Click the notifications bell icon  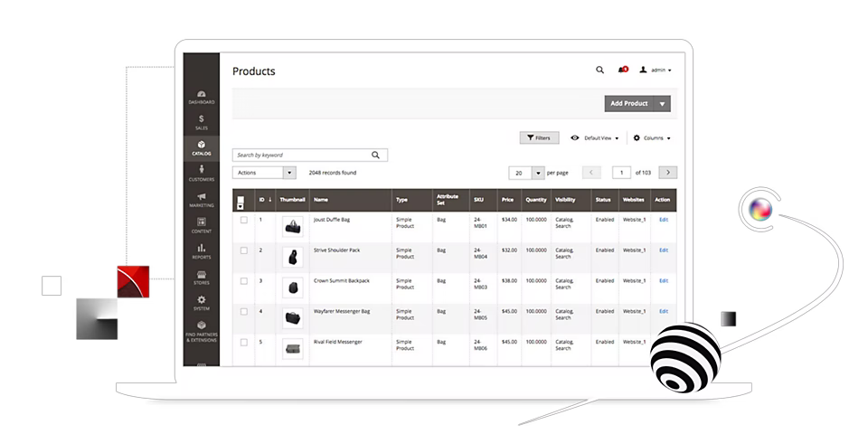622,70
